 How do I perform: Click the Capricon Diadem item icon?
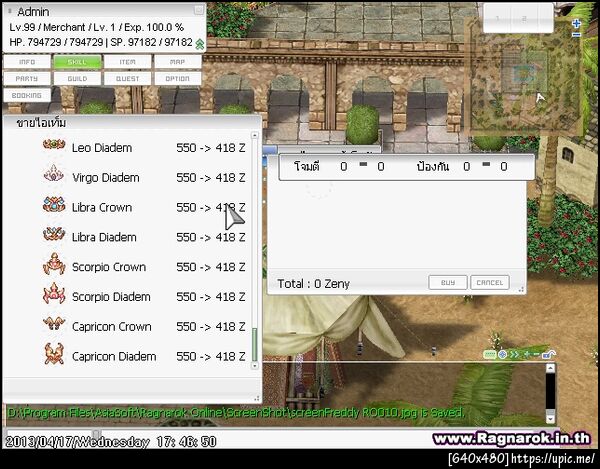(54, 353)
